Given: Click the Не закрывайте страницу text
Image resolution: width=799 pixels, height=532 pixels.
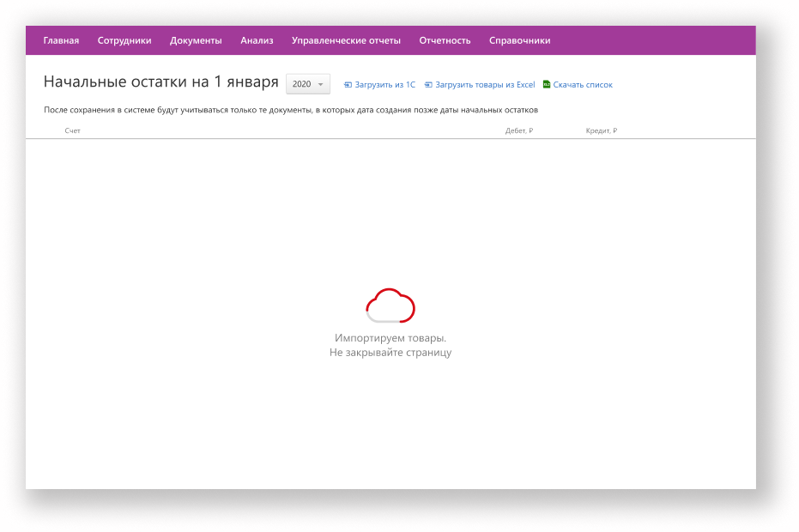Looking at the screenshot, I should pyautogui.click(x=390, y=353).
